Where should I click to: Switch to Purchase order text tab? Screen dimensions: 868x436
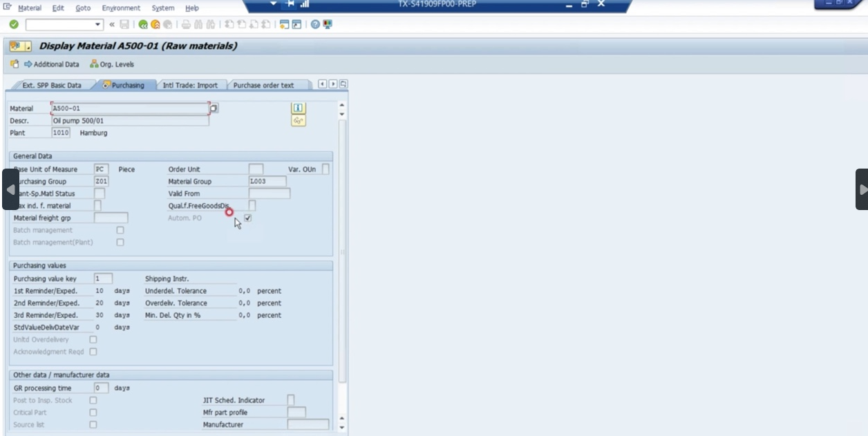tap(263, 85)
